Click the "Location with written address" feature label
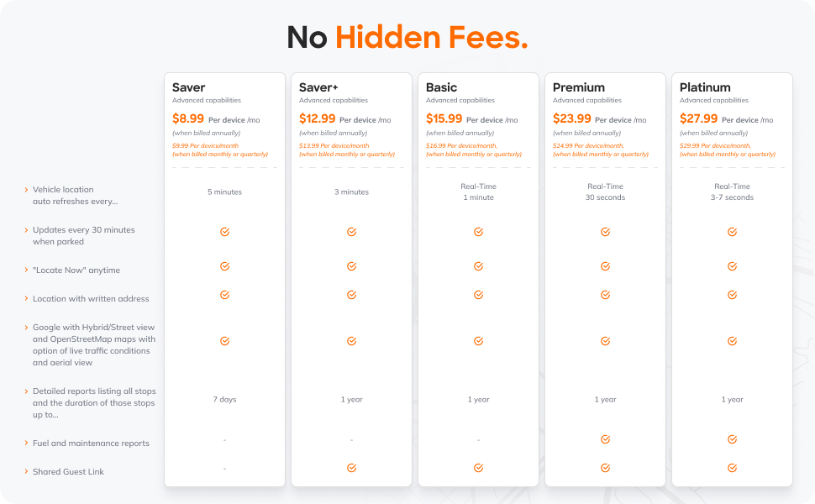 click(x=91, y=299)
